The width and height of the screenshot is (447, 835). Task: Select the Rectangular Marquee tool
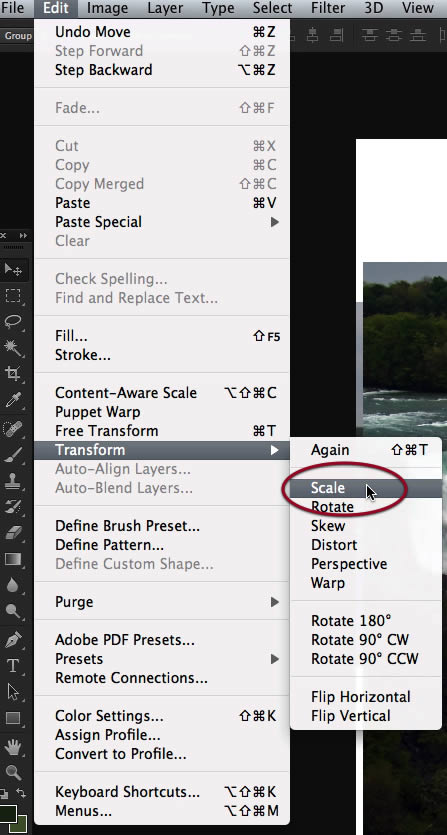[x=13, y=296]
